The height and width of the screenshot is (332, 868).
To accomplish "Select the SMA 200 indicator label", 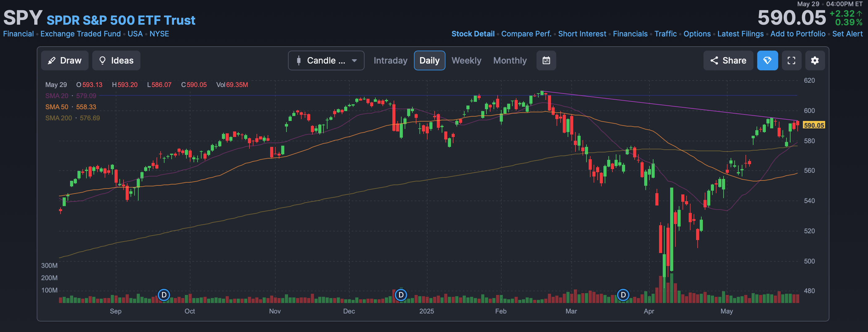I will [x=59, y=118].
